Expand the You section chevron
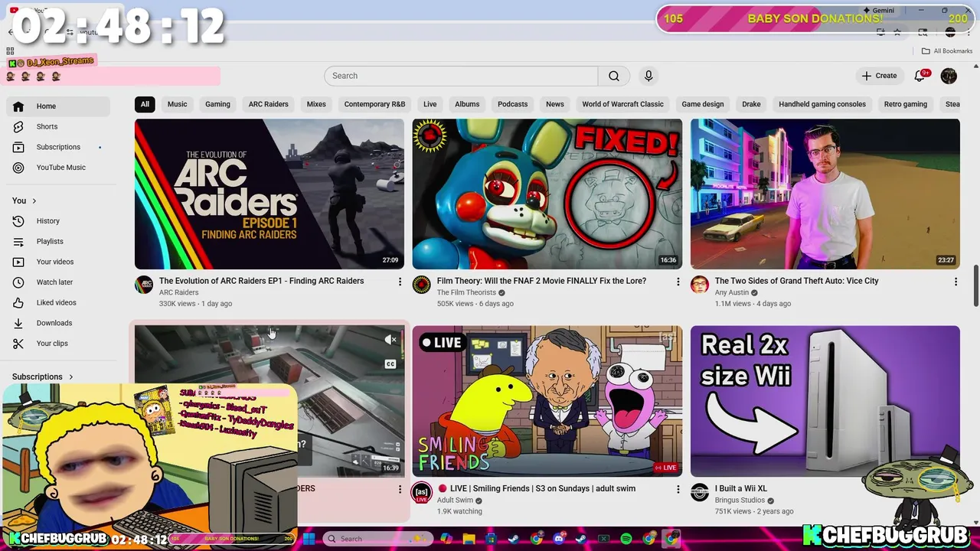Image resolution: width=980 pixels, height=551 pixels. point(34,201)
